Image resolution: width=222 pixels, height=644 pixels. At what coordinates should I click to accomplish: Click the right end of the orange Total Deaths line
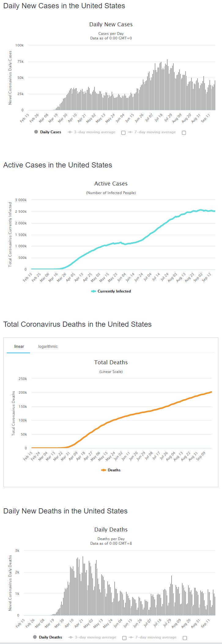point(211,392)
